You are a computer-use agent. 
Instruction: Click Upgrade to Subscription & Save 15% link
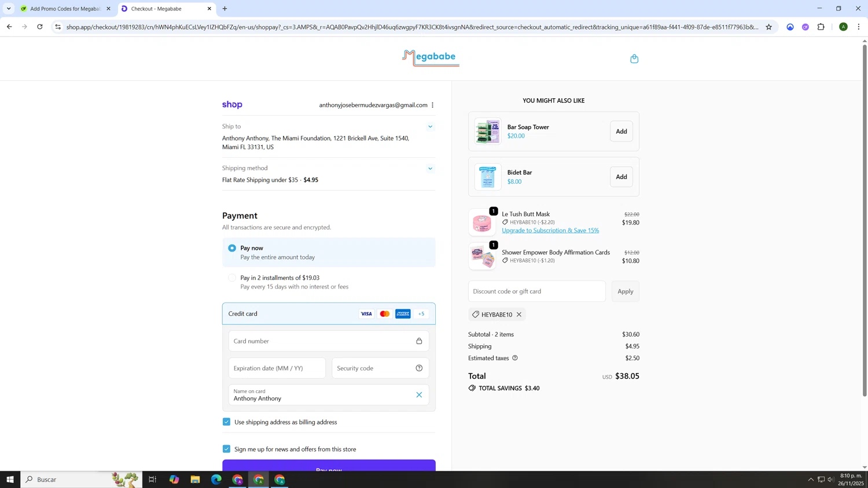(550, 231)
